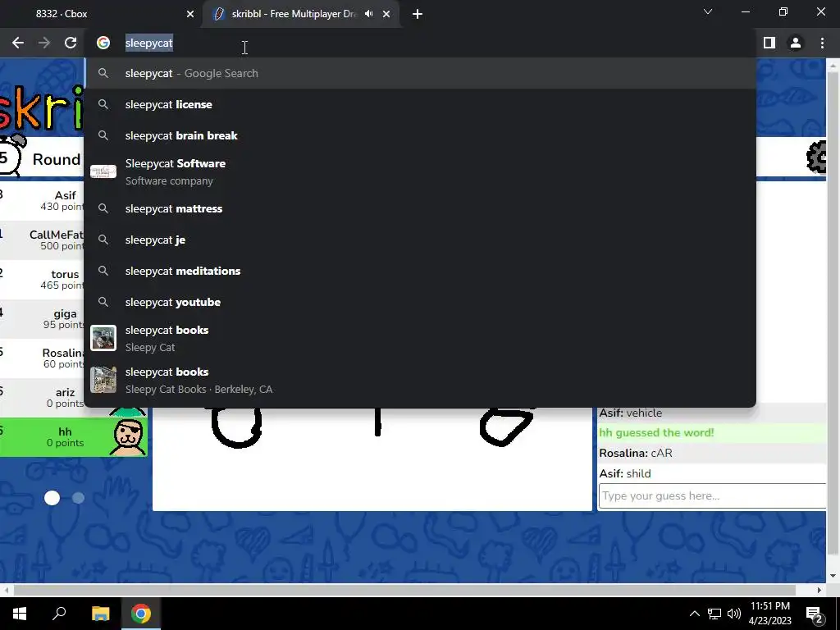Click the 'Asif: vehicle' chat message
This screenshot has width=840, height=630.
tap(712, 413)
